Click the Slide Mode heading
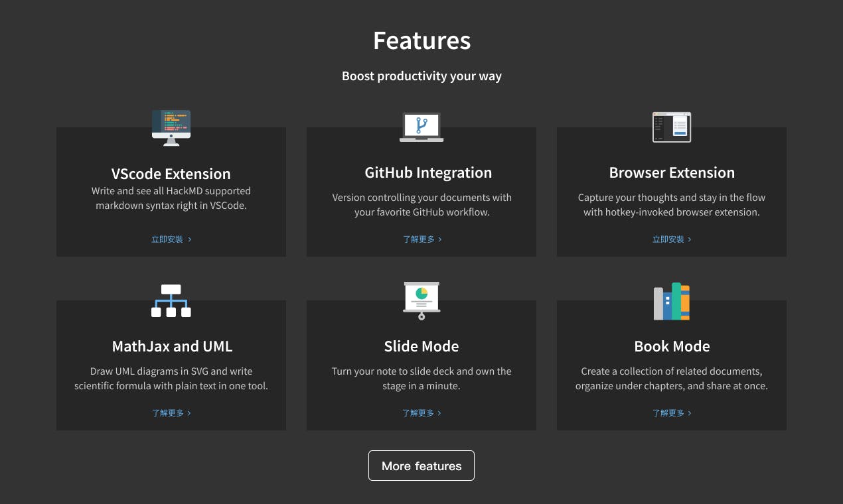This screenshot has width=843, height=504. click(421, 346)
